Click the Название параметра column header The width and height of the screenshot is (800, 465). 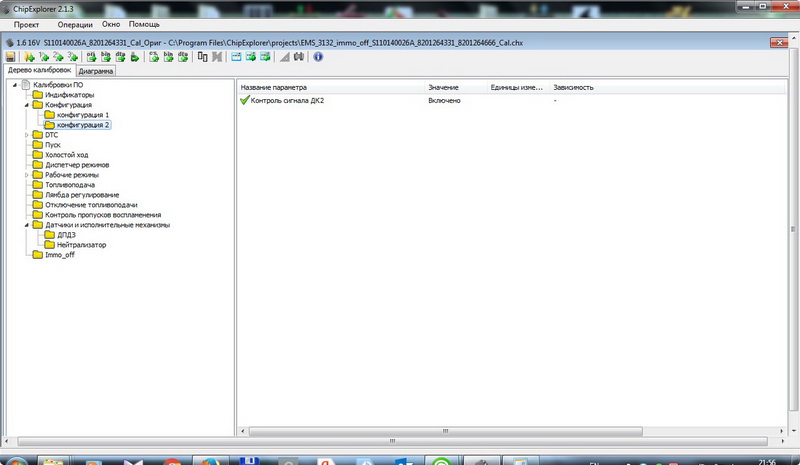pyautogui.click(x=274, y=87)
